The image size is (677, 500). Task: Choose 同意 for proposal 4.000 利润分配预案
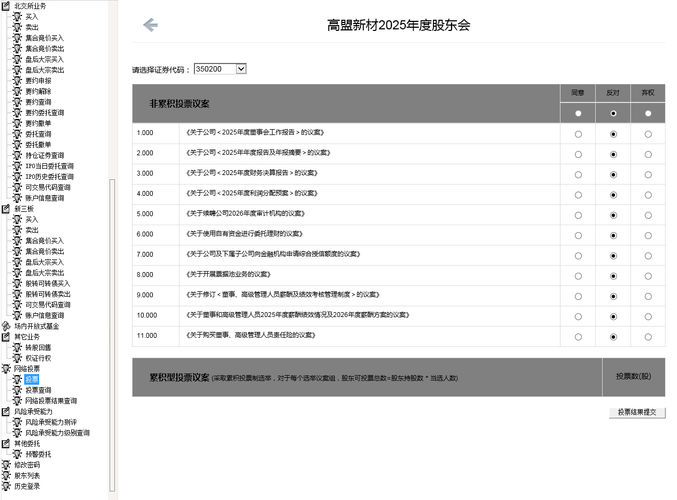pos(578,195)
